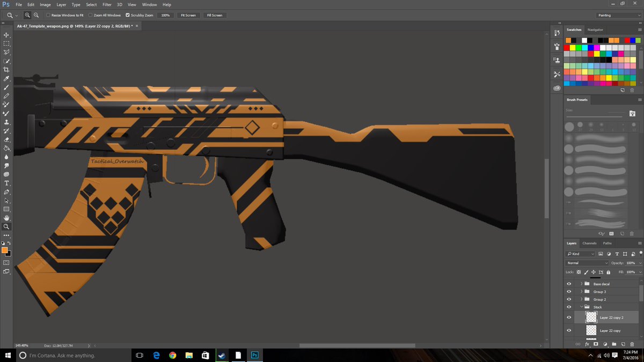Click the Fit Screen button
Image resolution: width=644 pixels, height=362 pixels.
(188, 15)
